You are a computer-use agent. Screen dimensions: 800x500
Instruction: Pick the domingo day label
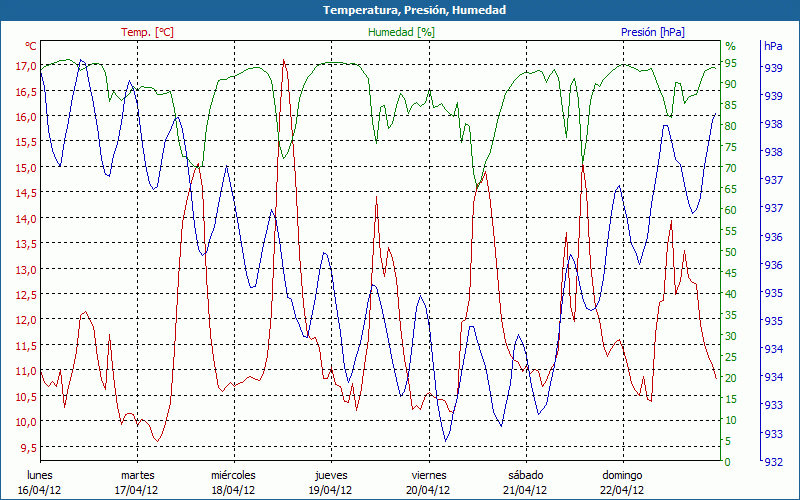tap(622, 475)
